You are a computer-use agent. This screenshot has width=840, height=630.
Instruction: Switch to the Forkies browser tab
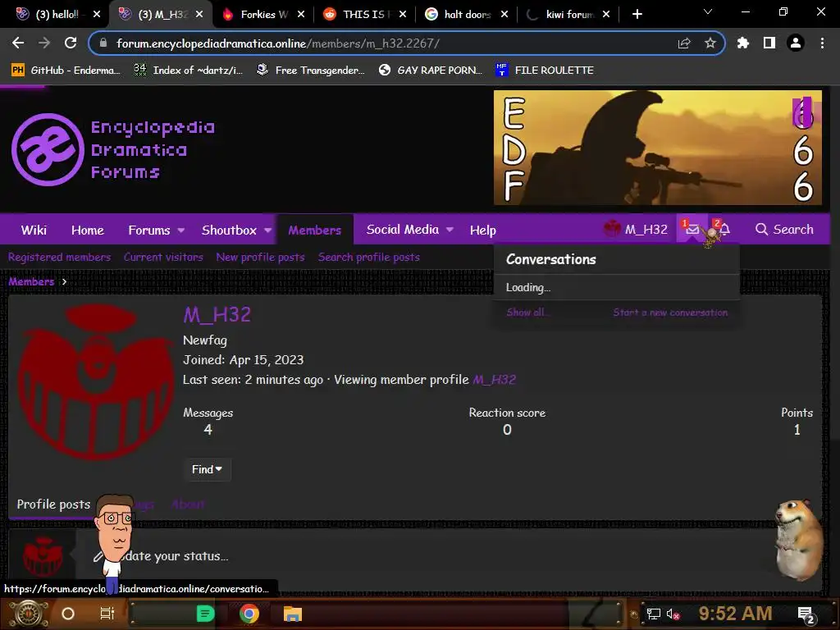[263, 14]
